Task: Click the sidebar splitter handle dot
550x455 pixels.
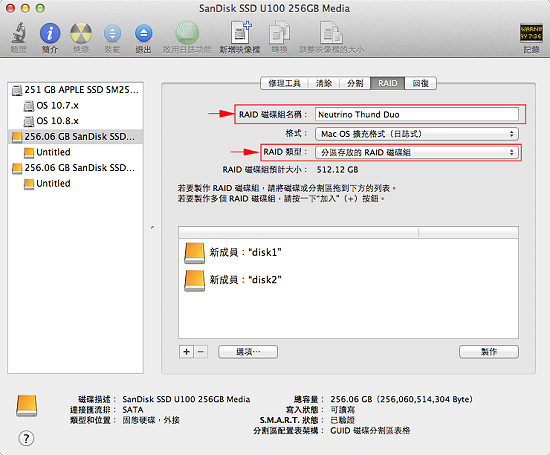Action: click(152, 227)
